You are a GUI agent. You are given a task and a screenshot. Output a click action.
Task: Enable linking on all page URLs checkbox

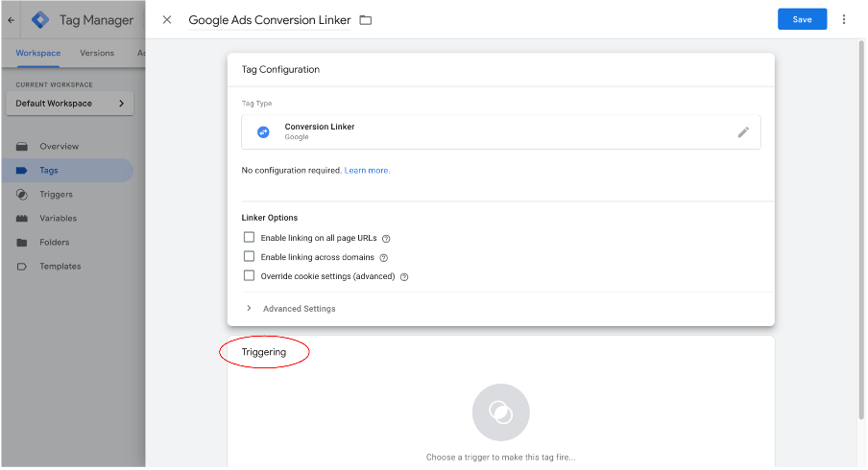[x=249, y=238]
